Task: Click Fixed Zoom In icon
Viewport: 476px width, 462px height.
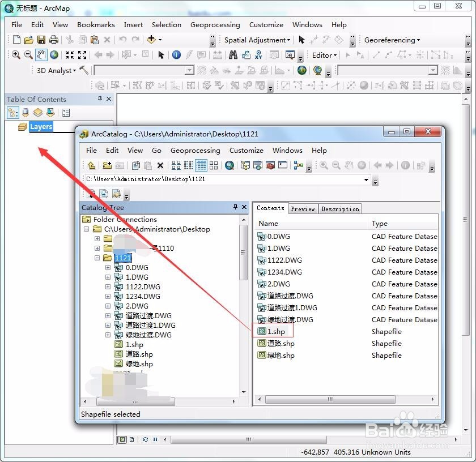Action: coord(70,55)
